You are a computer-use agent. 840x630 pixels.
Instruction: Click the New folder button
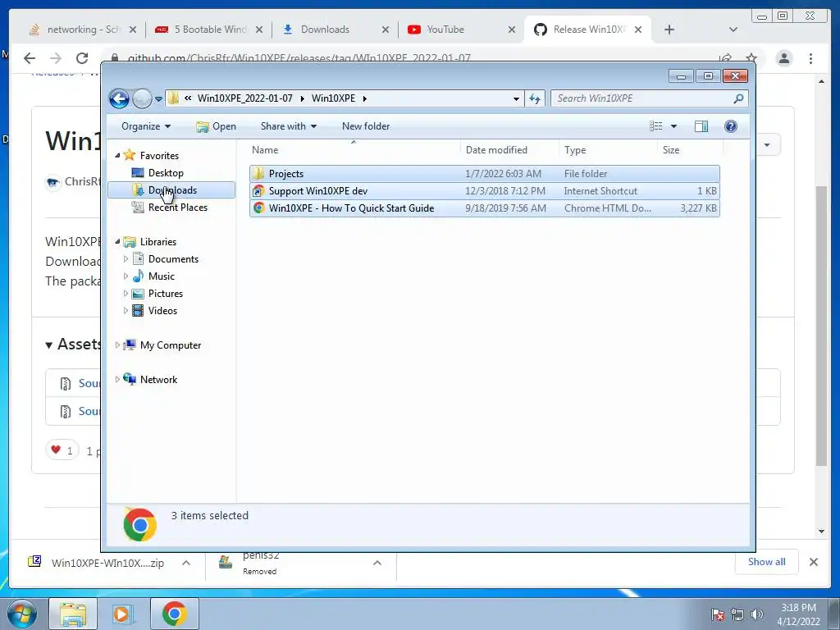366,126
